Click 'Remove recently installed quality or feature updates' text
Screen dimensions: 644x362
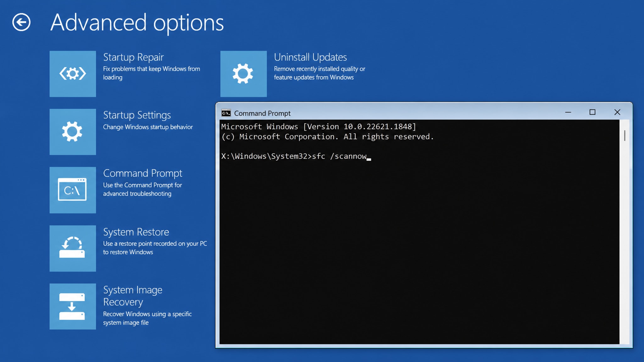(x=319, y=73)
